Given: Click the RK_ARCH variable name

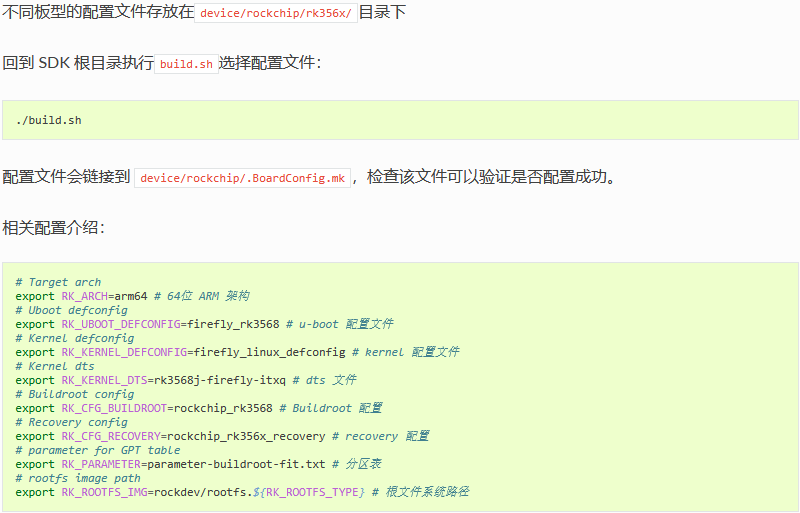Looking at the screenshot, I should pos(85,297).
